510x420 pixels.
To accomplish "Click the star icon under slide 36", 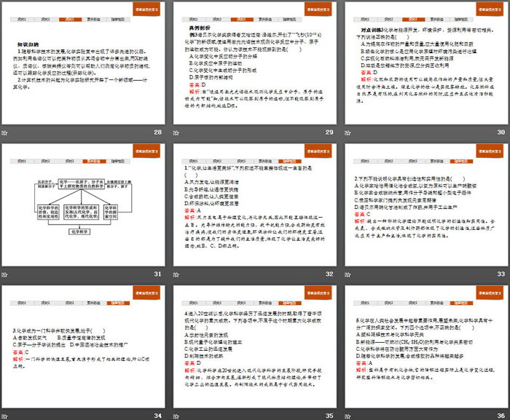I will coord(347,415).
